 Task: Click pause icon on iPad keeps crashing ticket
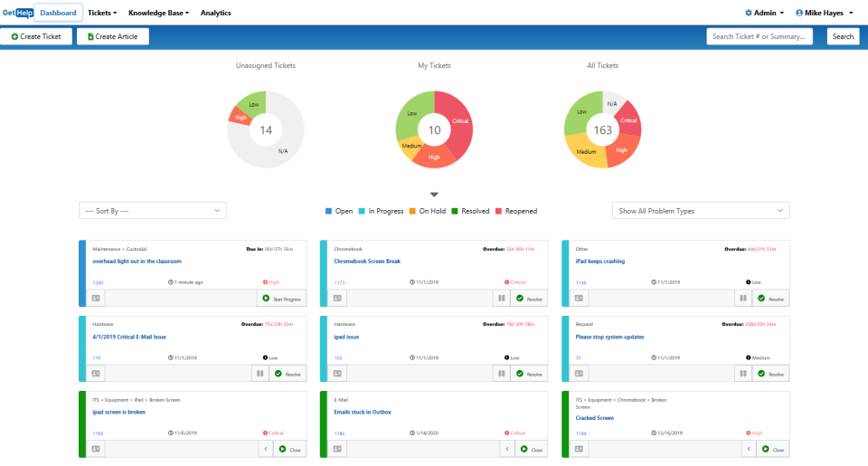click(x=741, y=298)
